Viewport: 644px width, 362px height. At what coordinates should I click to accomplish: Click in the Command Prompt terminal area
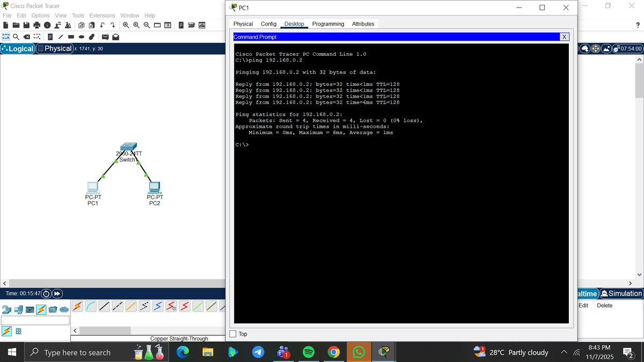click(x=401, y=183)
